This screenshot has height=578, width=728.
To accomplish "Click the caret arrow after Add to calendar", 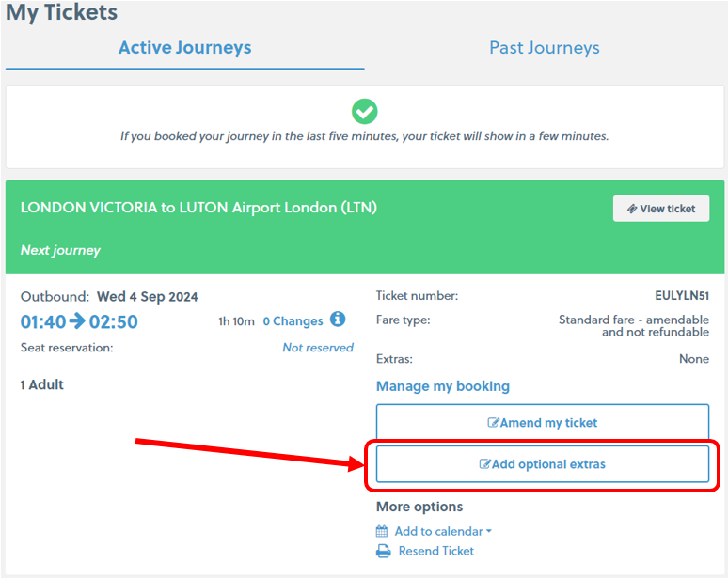I will click(x=489, y=532).
